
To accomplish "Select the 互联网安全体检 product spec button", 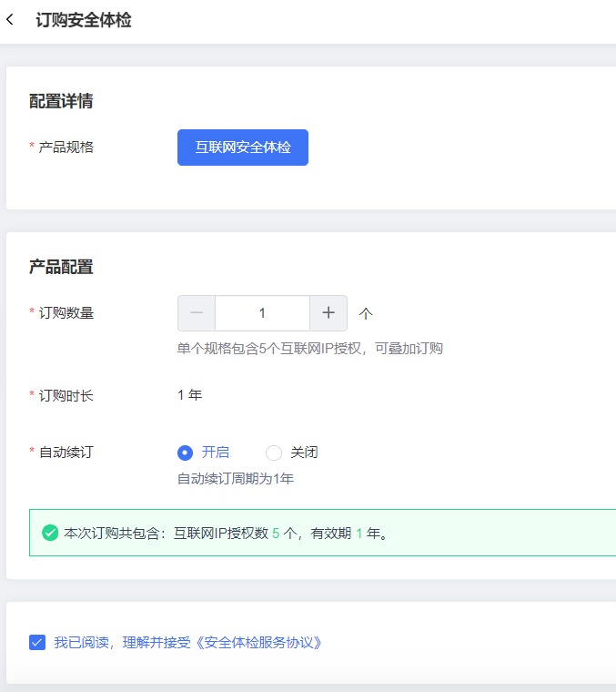I will click(243, 148).
